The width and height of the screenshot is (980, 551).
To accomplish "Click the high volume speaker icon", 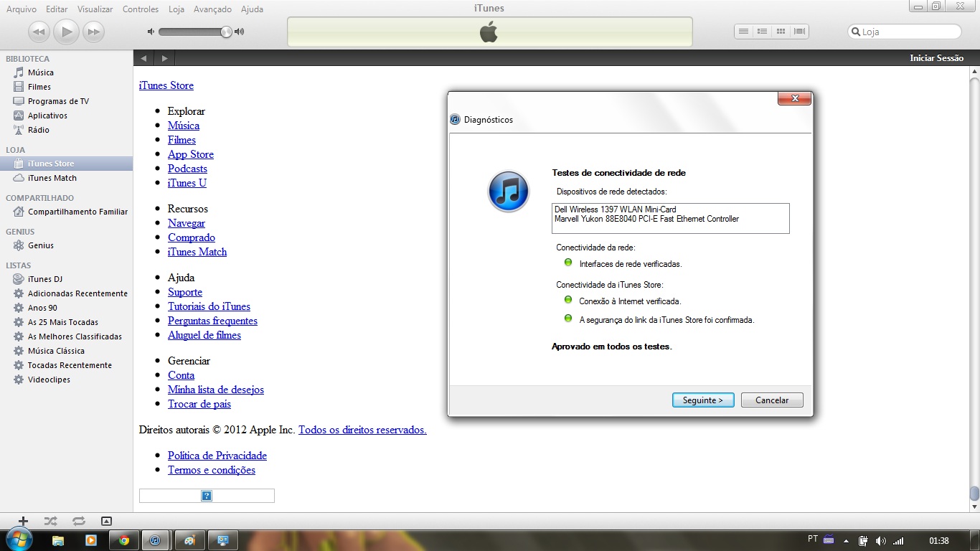I will pos(240,32).
